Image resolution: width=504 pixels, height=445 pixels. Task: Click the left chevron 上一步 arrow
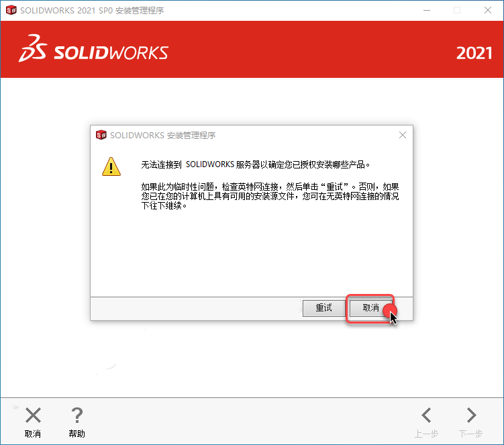pyautogui.click(x=426, y=415)
